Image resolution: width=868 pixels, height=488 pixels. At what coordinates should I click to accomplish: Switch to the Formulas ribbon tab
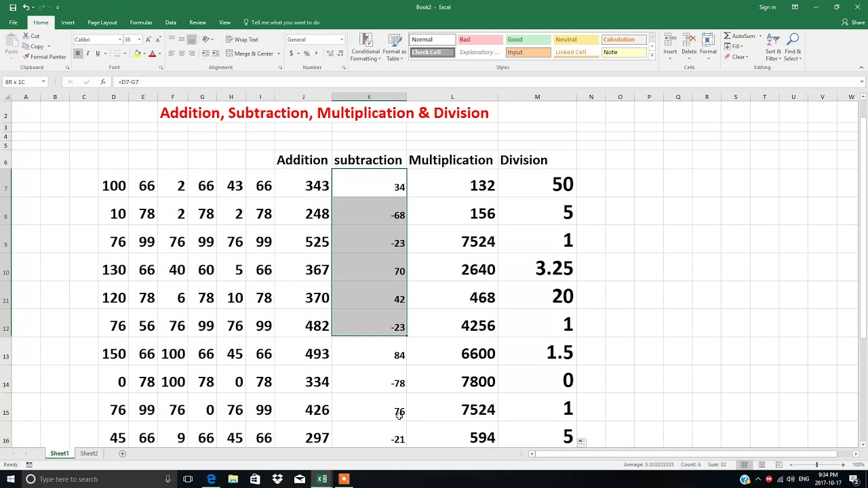(141, 22)
